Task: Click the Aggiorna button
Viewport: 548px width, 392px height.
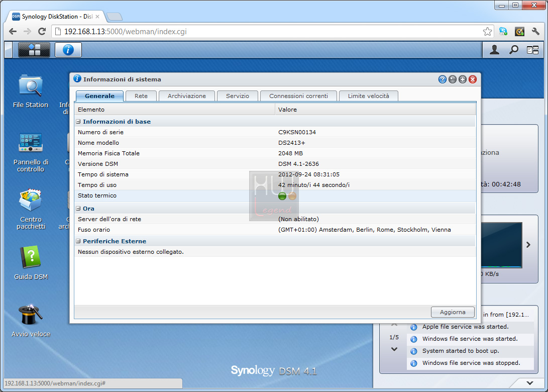Action: point(453,312)
